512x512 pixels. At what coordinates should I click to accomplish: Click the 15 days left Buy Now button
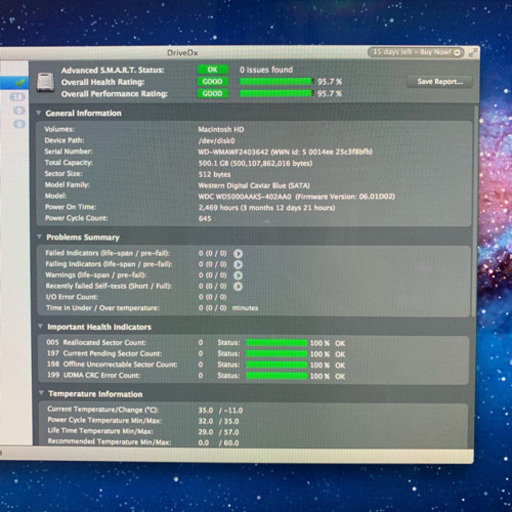[x=416, y=52]
